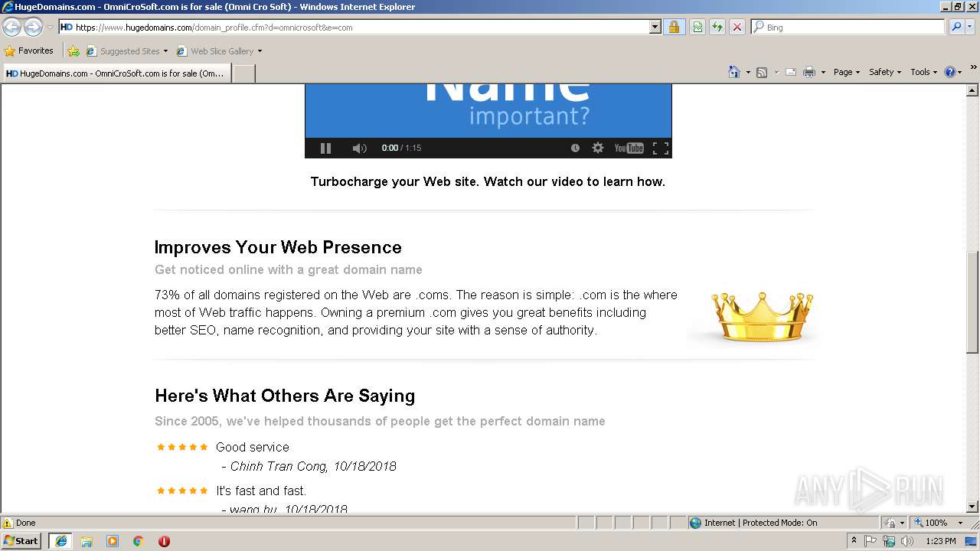This screenshot has height=551, width=980.
Task: Open the Safety menu
Action: click(885, 72)
